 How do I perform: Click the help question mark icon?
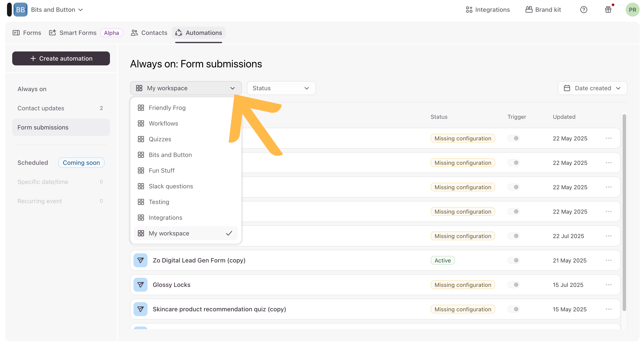pyautogui.click(x=583, y=10)
